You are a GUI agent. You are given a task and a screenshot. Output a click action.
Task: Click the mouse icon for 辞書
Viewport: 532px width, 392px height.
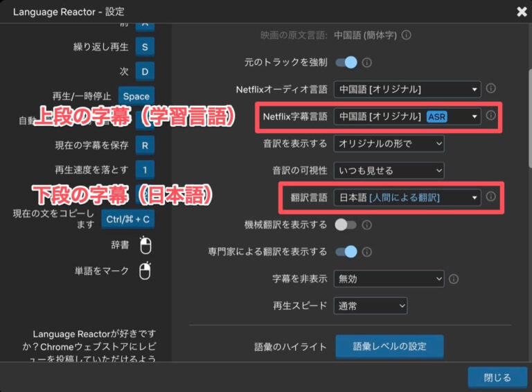145,245
